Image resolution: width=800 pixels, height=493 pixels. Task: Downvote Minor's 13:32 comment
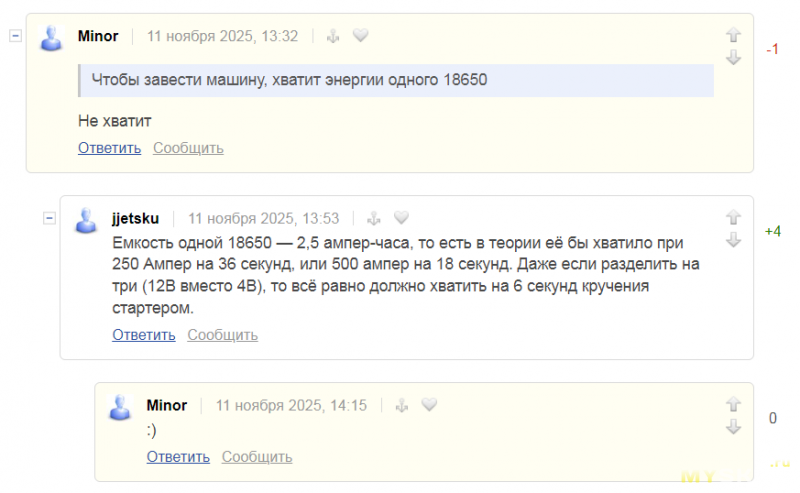click(x=733, y=58)
